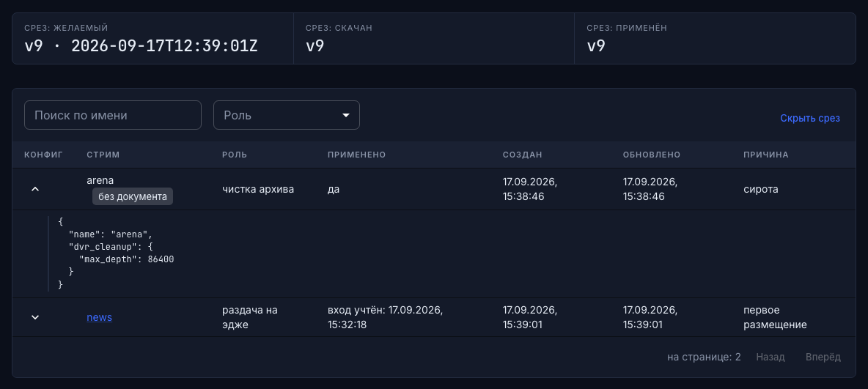The width and height of the screenshot is (868, 389).
Task: Click the Скрыть срез link
Action: click(x=810, y=118)
